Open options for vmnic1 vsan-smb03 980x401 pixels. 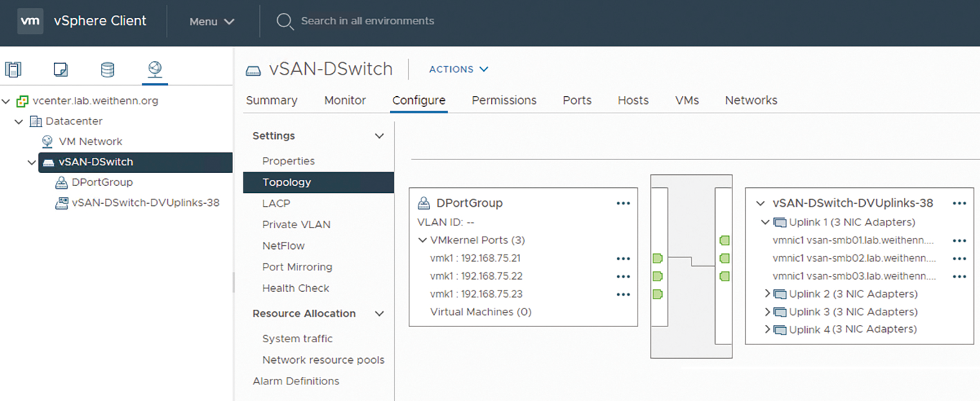point(959,277)
